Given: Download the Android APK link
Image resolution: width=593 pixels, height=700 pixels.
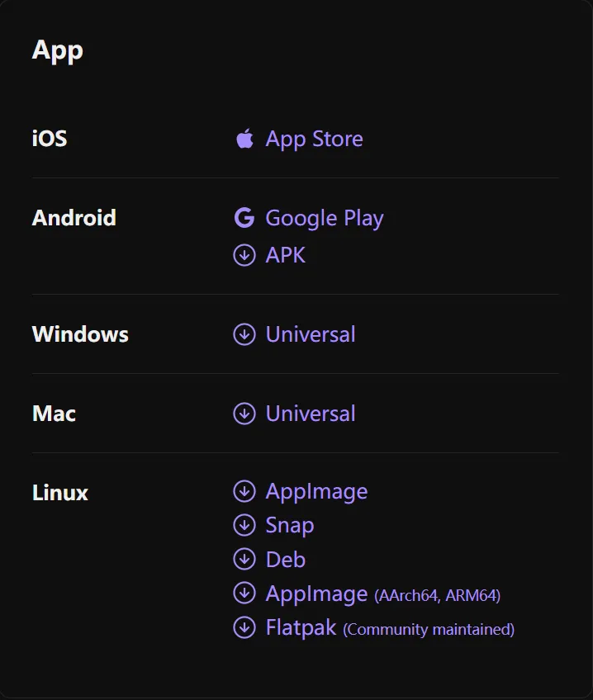Looking at the screenshot, I should 286,255.
